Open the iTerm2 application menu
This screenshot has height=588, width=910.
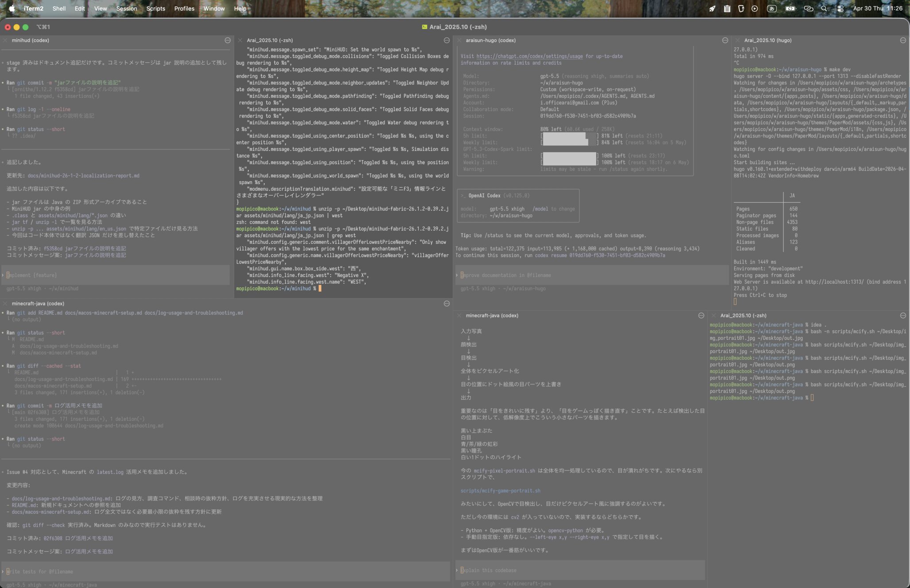click(34, 8)
